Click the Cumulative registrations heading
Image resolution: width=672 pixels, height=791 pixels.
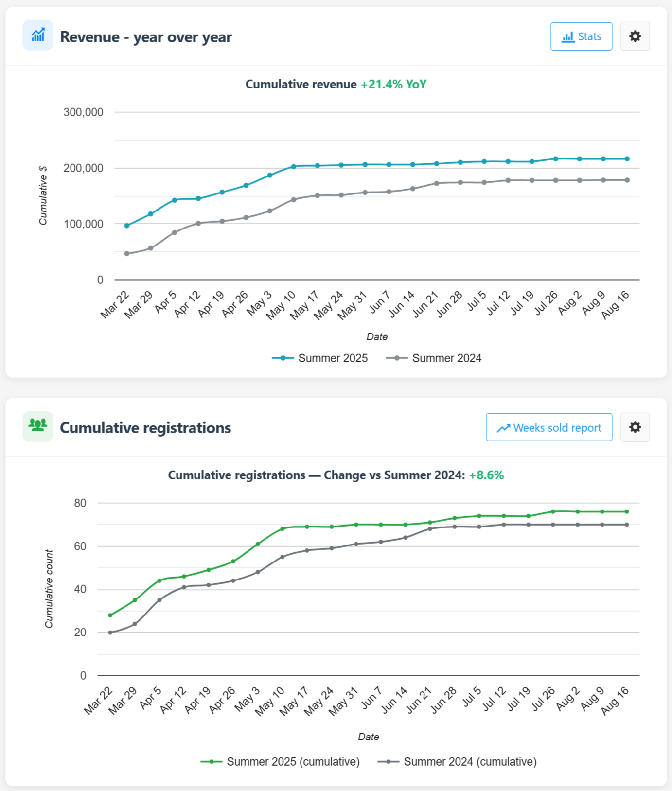145,428
